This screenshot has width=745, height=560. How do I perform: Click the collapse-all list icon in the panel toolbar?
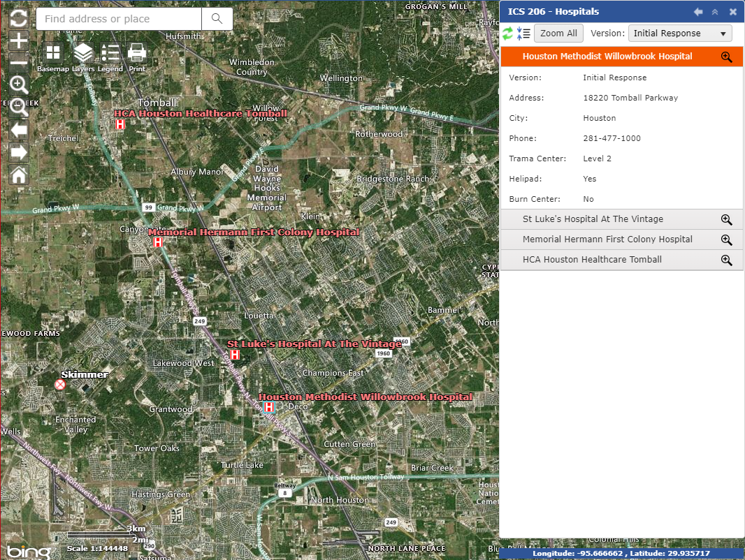tap(523, 33)
